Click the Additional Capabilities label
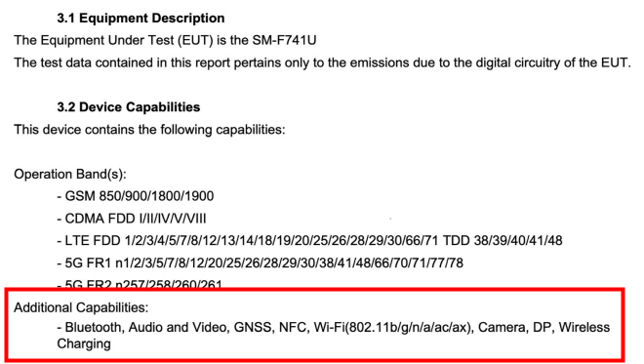 pyautogui.click(x=81, y=307)
